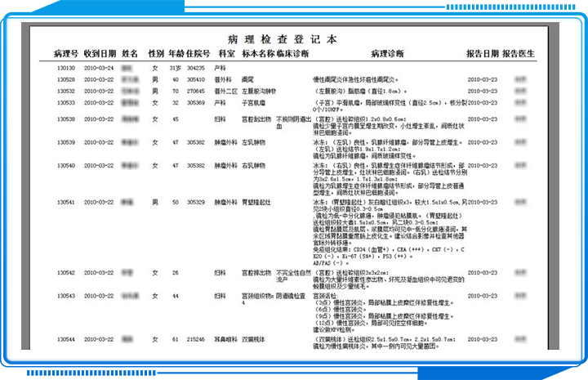This screenshot has width=588, height=380.
Task: Click pathology number 130528
Action: point(66,80)
